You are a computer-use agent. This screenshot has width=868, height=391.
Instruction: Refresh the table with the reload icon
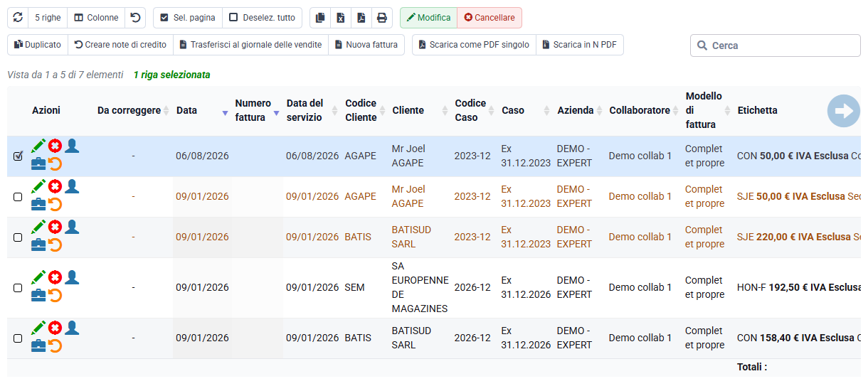tap(18, 18)
